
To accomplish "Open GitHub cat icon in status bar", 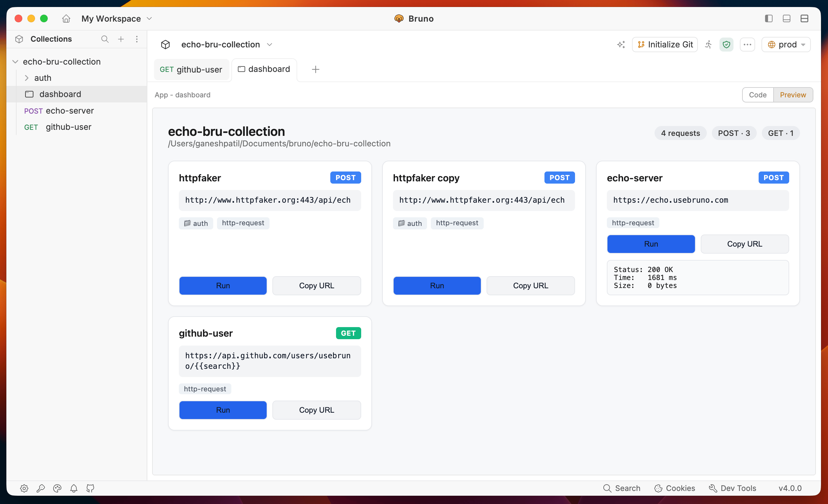I will pos(90,488).
